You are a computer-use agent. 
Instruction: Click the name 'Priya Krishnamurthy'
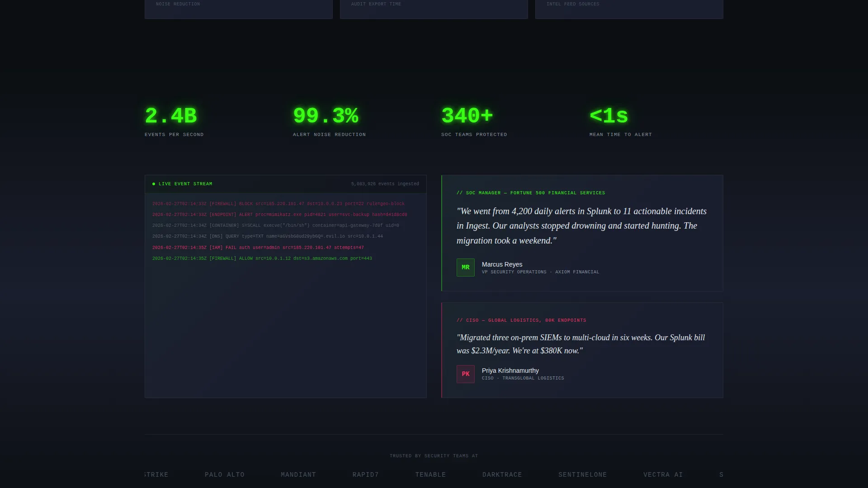[510, 371]
